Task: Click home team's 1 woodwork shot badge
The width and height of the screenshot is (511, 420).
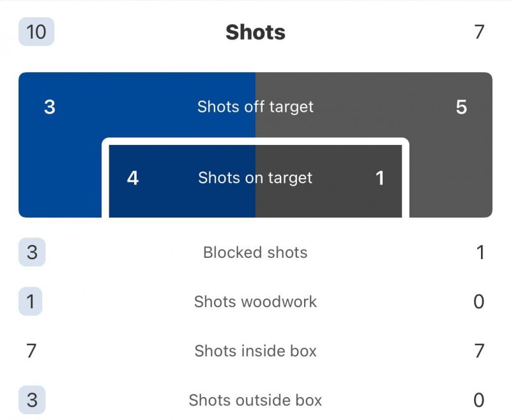Action: pos(31,301)
